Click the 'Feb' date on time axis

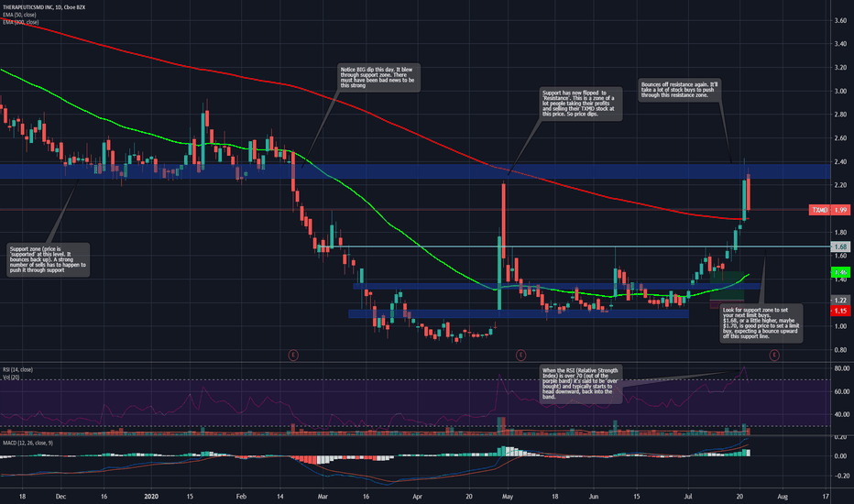coord(241,497)
